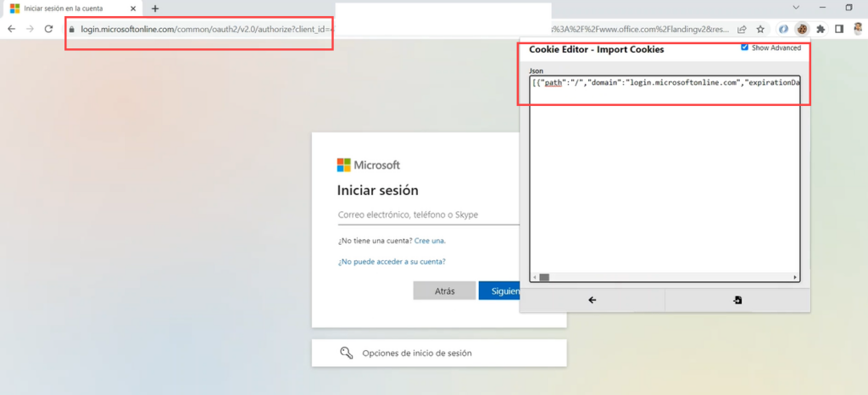Click the Microsoft logo on login card
Image resolution: width=868 pixels, height=395 pixels.
coord(369,164)
